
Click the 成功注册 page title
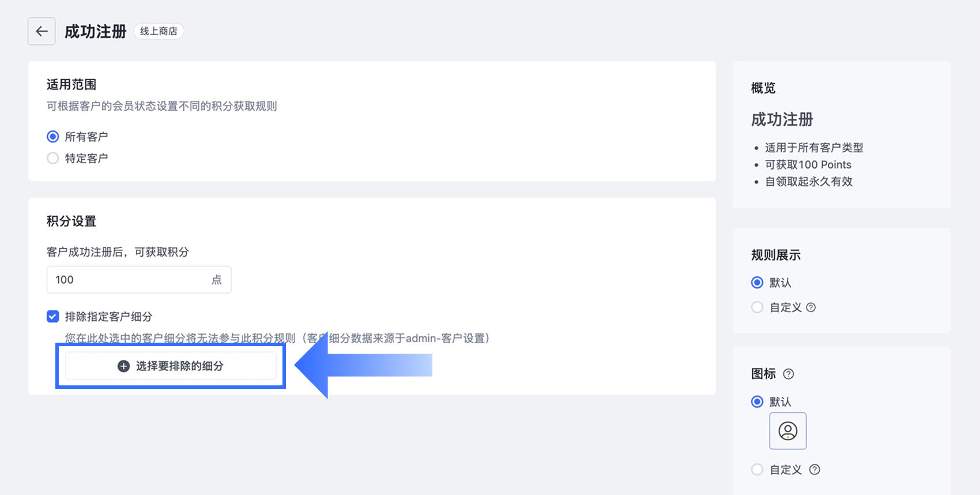(96, 31)
